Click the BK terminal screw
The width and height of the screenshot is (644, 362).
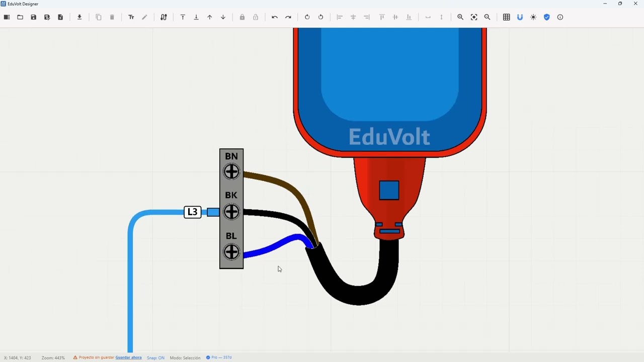click(231, 212)
